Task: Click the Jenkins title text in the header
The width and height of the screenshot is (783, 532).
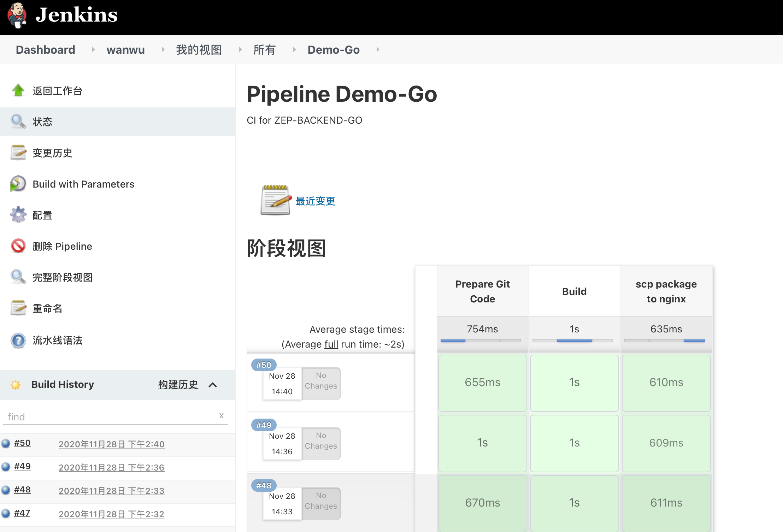Action: point(77,15)
